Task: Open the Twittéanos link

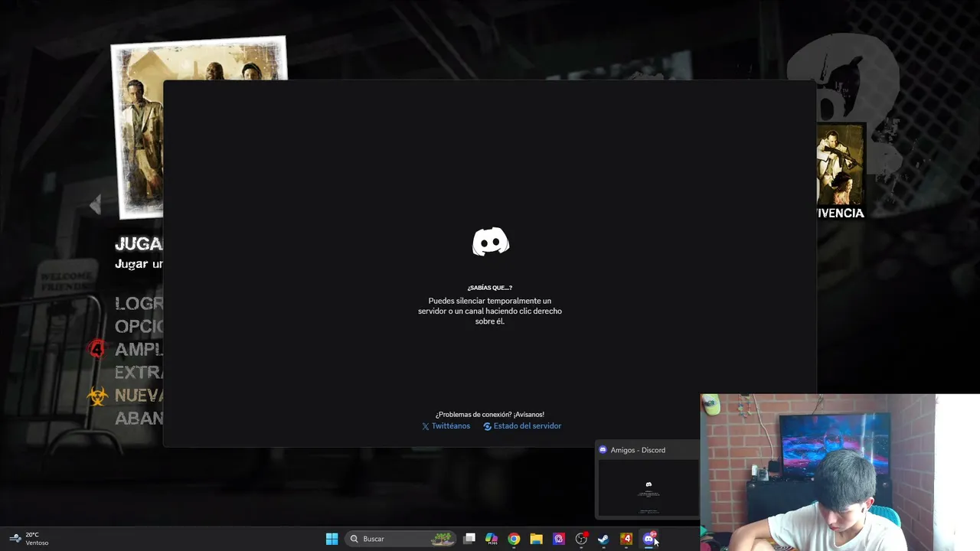Action: pos(446,426)
